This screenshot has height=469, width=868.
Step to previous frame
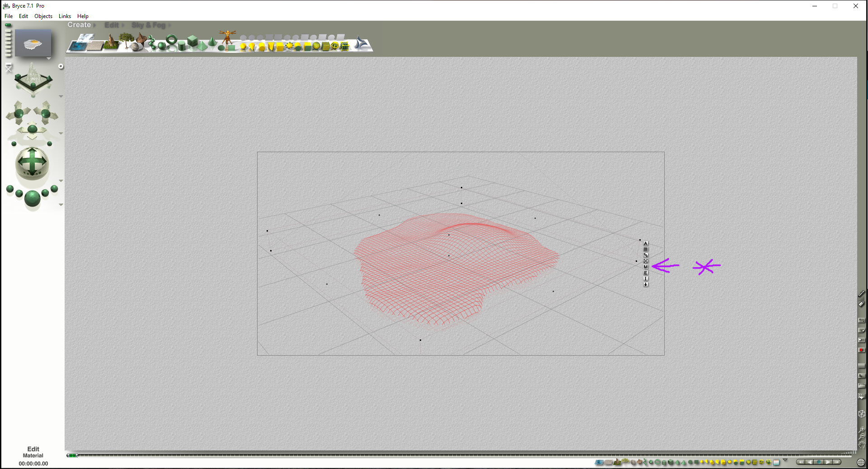point(809,462)
